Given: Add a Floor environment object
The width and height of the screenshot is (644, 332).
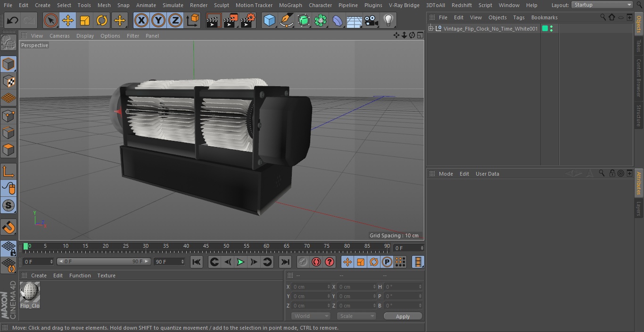Looking at the screenshot, I should pyautogui.click(x=355, y=20).
